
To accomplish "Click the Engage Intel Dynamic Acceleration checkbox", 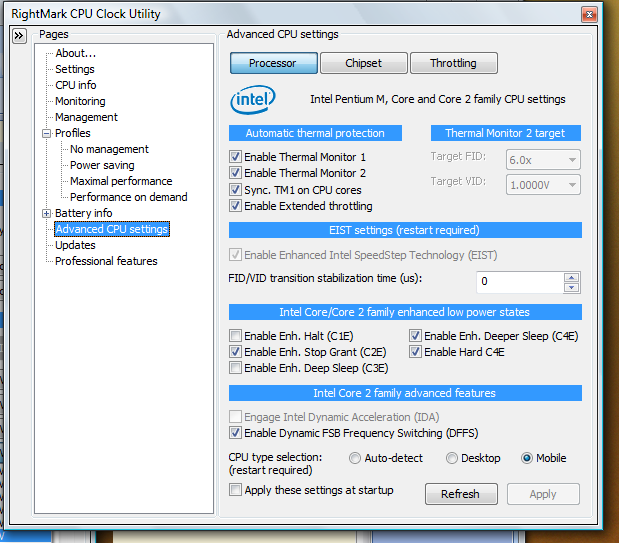I will [236, 417].
